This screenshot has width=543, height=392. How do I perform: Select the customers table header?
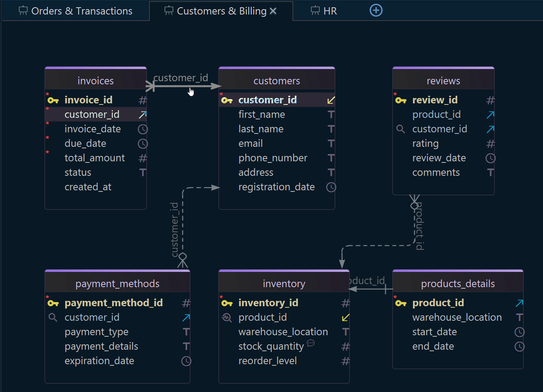(x=276, y=81)
